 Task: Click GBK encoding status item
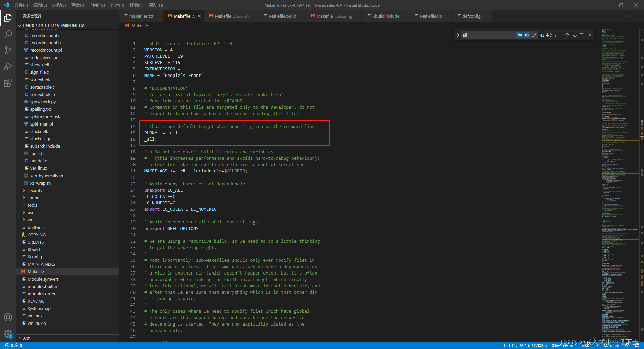pyautogui.click(x=586, y=345)
